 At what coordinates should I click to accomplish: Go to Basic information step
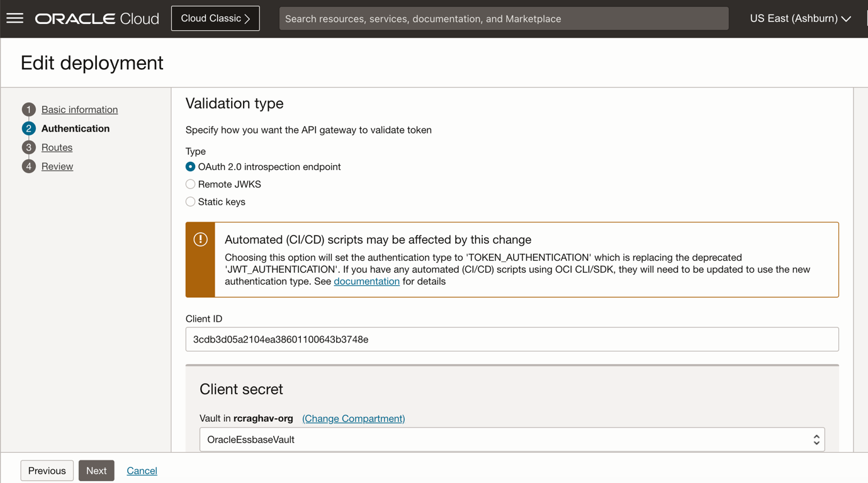[79, 110]
